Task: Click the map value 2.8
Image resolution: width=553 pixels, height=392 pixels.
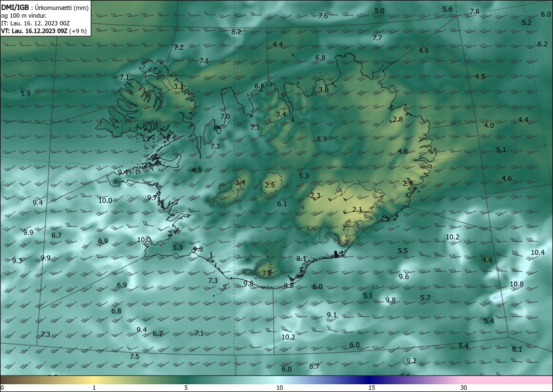Action: (398, 119)
